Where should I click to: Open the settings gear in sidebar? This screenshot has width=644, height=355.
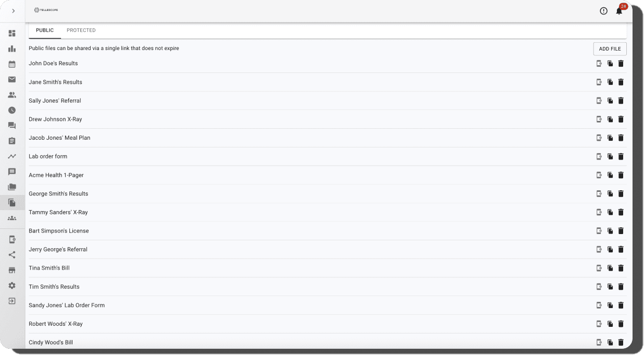click(12, 286)
